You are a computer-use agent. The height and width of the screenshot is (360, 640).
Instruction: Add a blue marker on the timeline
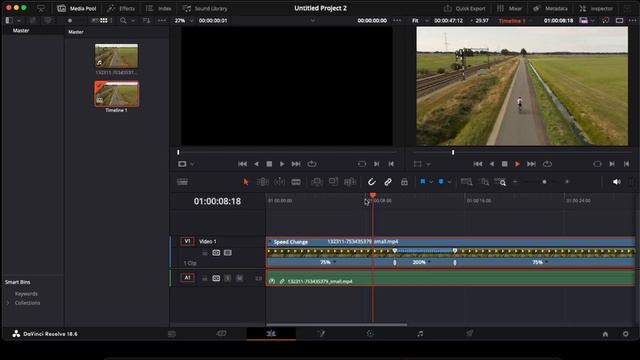441,182
